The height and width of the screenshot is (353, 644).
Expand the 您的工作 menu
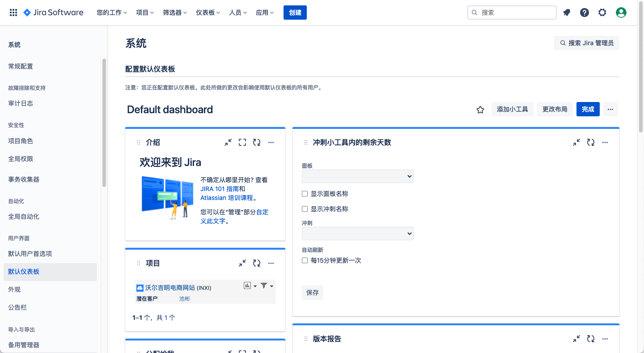tap(112, 13)
